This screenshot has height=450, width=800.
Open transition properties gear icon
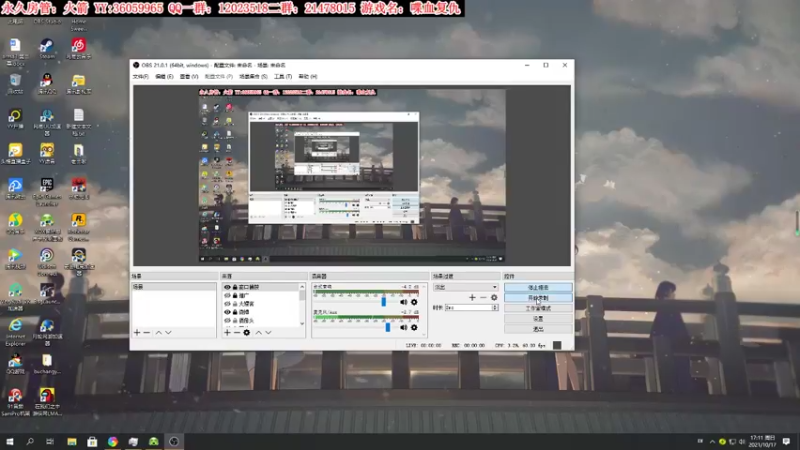[494, 297]
